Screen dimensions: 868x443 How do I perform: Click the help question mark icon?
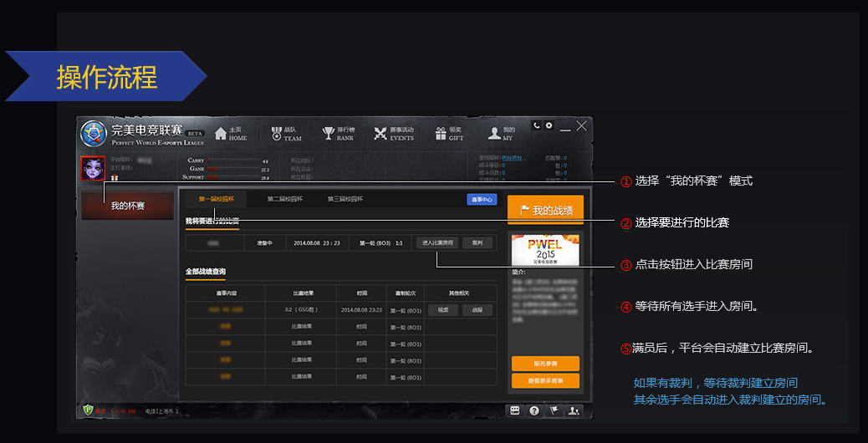coord(534,410)
